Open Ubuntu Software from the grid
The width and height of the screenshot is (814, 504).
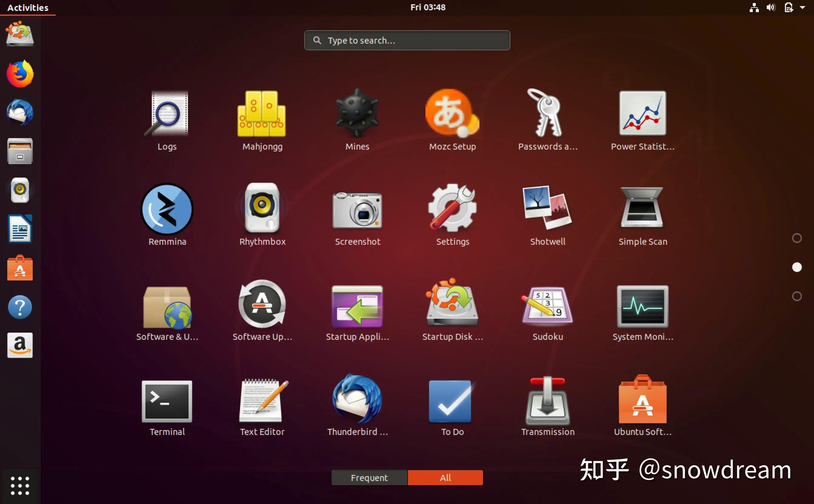(x=642, y=405)
